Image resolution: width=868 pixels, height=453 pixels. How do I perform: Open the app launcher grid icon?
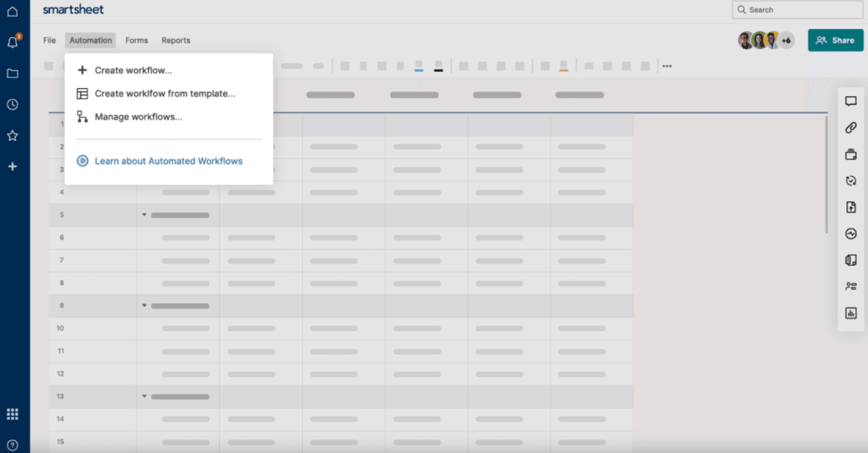[13, 414]
